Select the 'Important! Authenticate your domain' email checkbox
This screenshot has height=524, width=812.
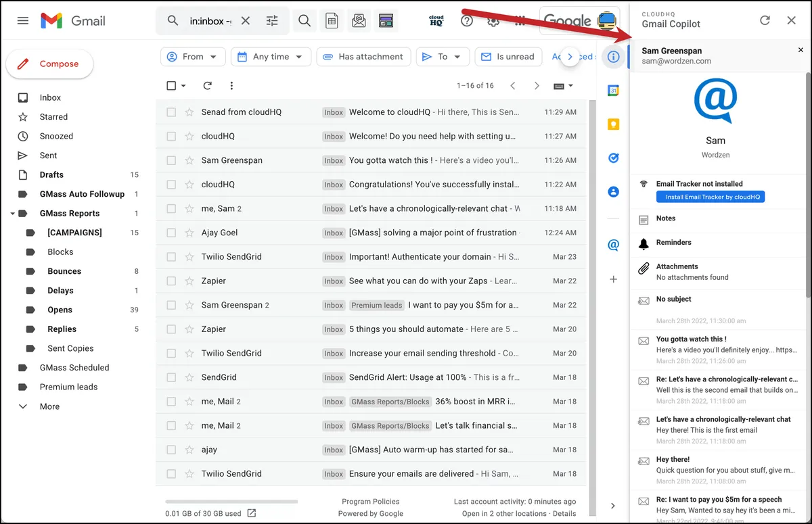[x=171, y=257]
